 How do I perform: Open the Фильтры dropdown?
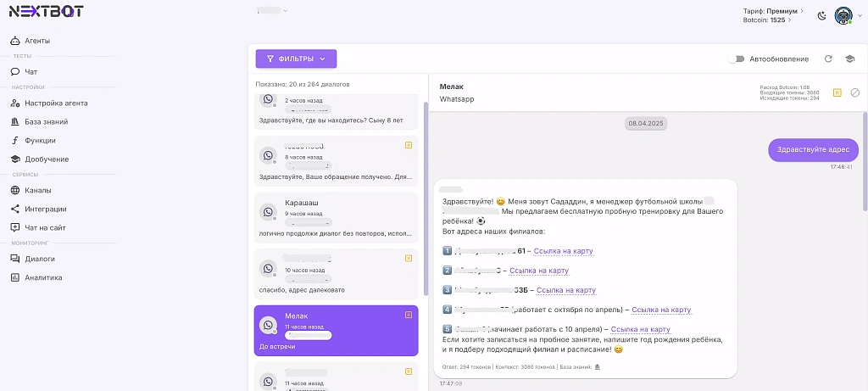(296, 59)
